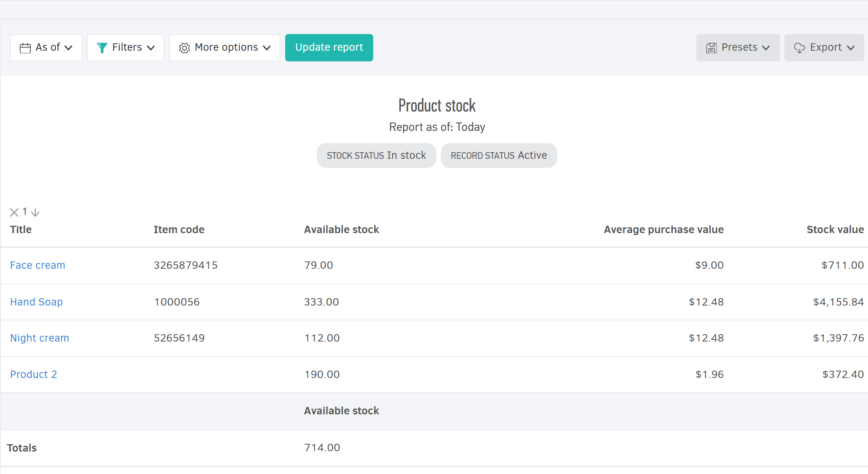Open the Night cream product link
The width and height of the screenshot is (868, 474).
point(40,338)
